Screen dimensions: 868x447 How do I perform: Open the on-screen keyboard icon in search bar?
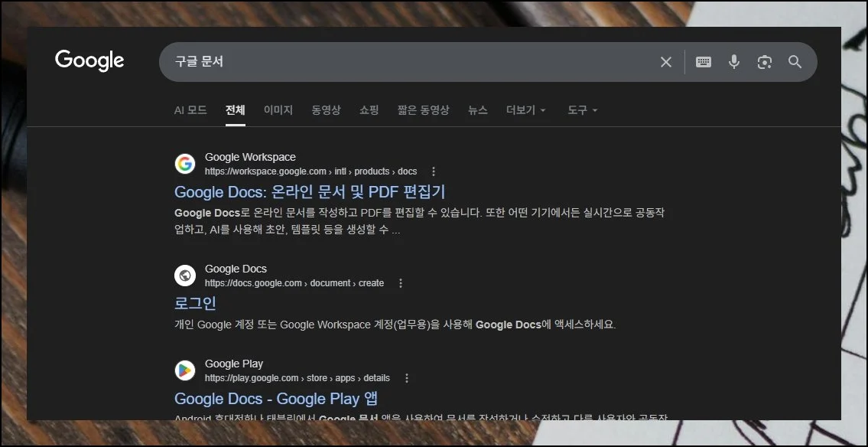coord(703,62)
